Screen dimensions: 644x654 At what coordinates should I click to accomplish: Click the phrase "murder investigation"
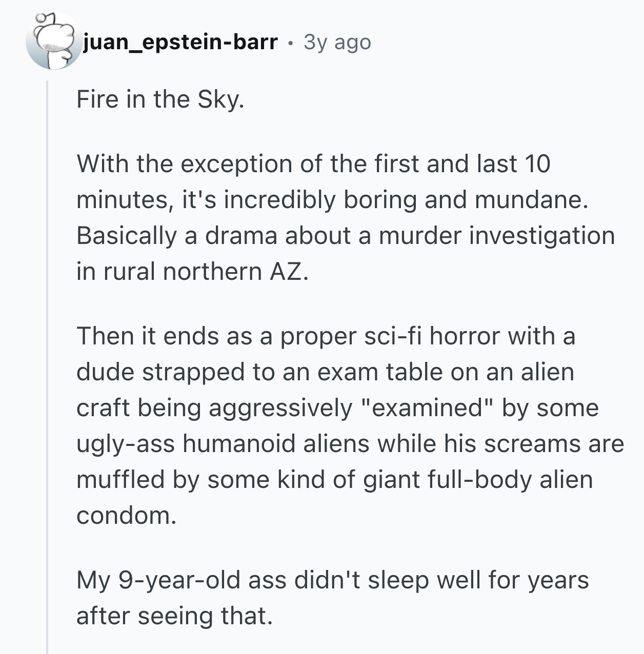497,236
